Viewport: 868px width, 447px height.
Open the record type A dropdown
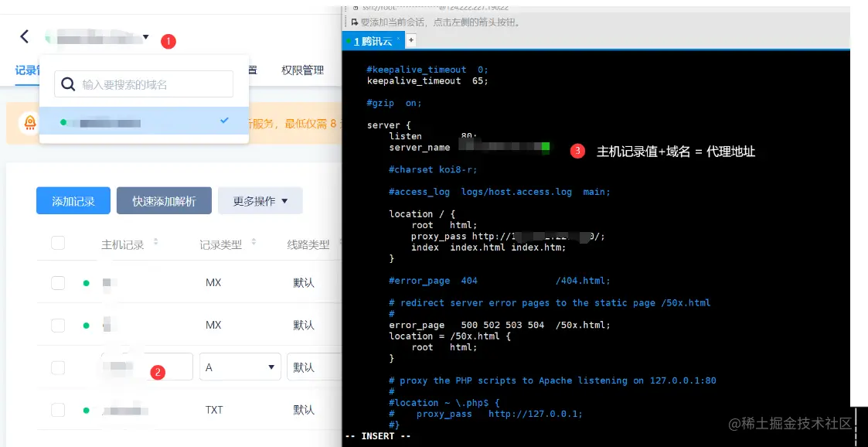[240, 367]
